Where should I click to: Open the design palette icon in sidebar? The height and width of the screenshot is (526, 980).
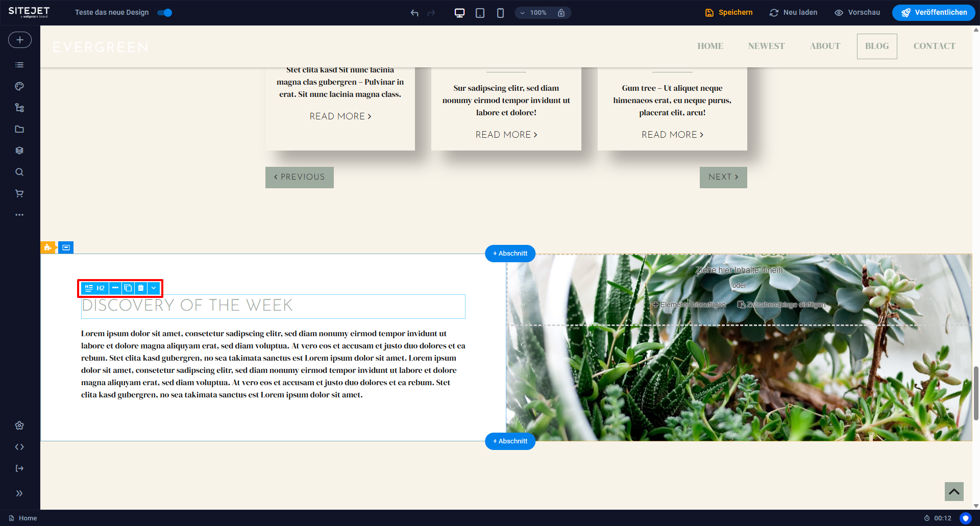tap(19, 86)
